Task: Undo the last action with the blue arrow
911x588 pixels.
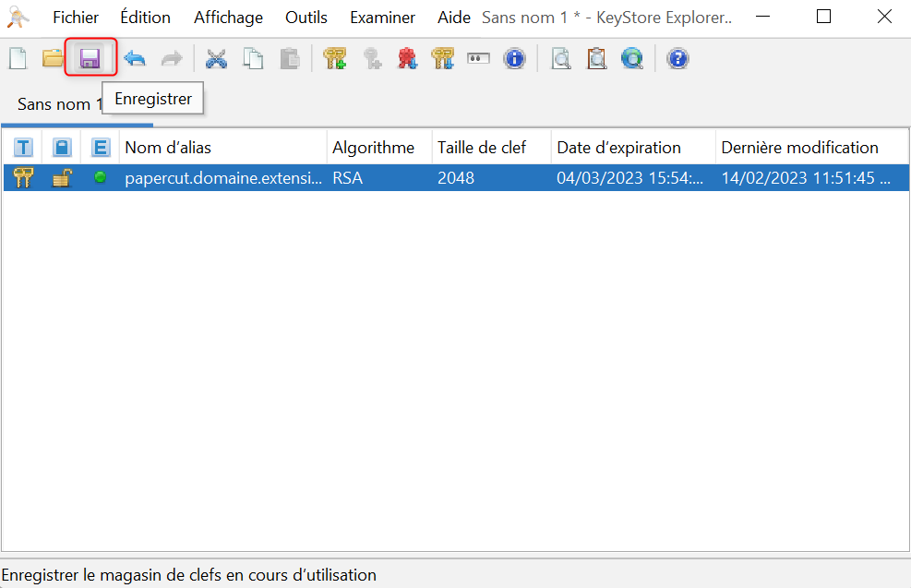Action: [135, 59]
